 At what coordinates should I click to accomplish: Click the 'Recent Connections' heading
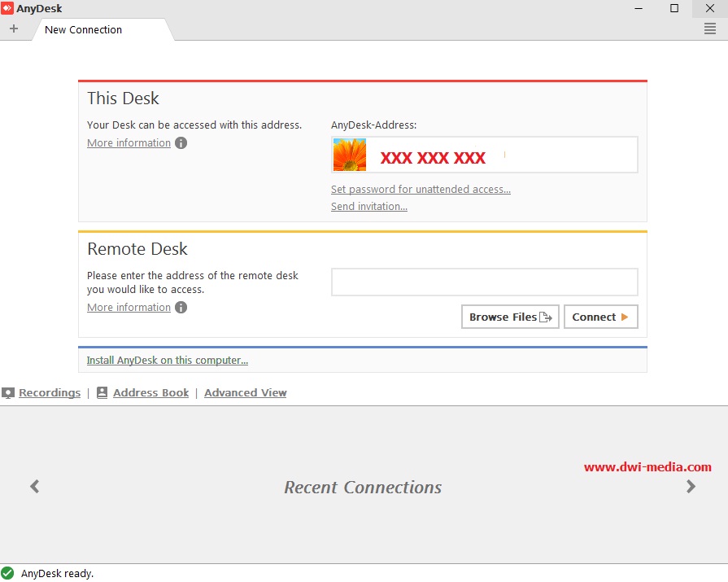point(363,488)
